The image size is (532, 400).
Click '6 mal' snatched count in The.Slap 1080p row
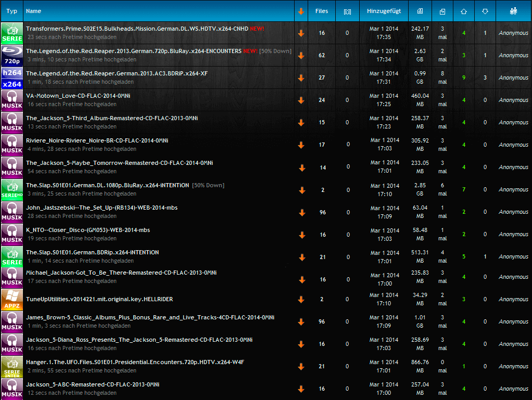click(x=442, y=189)
